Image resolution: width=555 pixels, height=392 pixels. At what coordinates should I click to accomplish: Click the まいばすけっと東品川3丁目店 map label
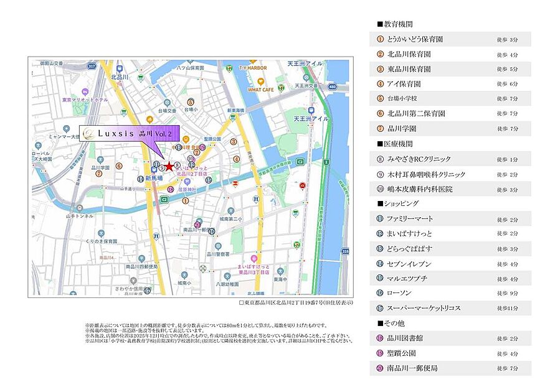click(254, 269)
